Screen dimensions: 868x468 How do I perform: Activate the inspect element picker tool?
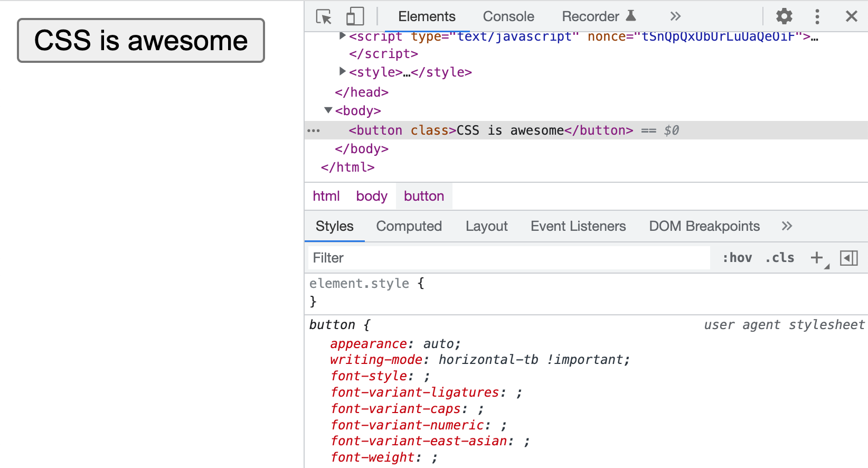click(x=324, y=17)
